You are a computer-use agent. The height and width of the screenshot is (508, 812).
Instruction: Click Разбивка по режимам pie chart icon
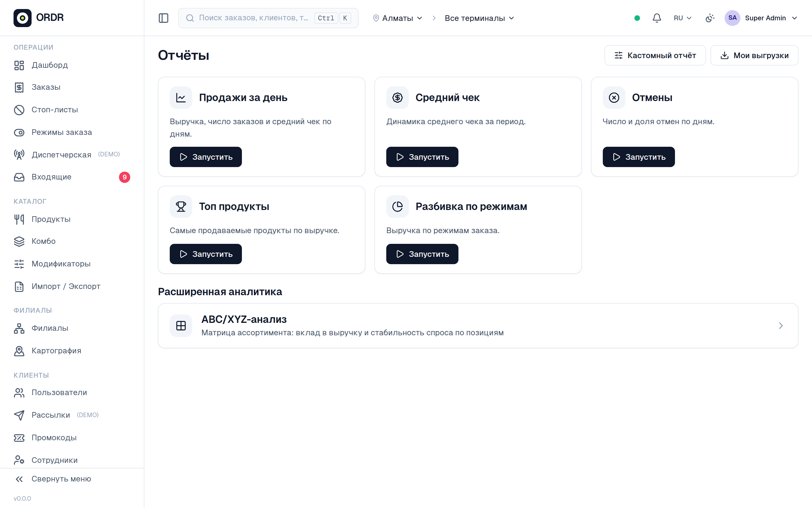(397, 207)
